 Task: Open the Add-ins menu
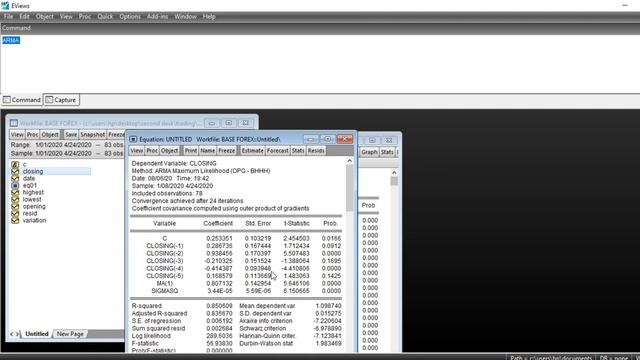click(158, 16)
